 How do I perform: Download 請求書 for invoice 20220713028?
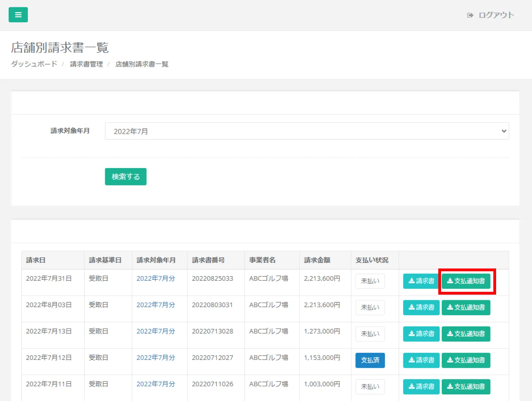click(421, 334)
